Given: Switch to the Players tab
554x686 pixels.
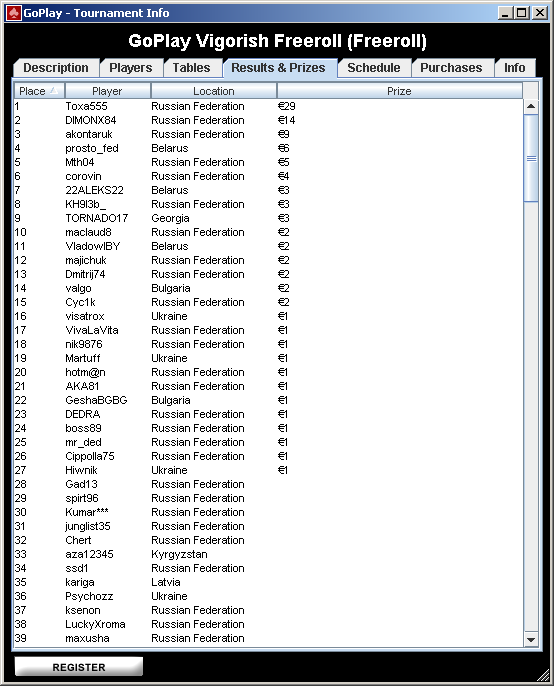Looking at the screenshot, I should [x=130, y=68].
